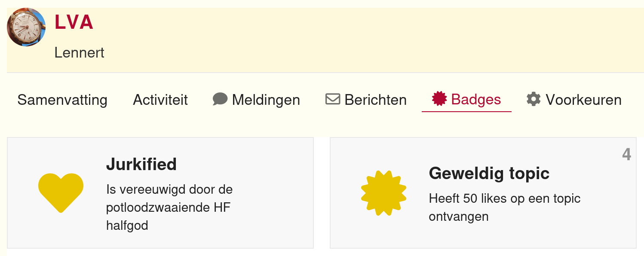Select the Badges tab label
Image resolution: width=644 pixels, height=256 pixels.
[476, 100]
